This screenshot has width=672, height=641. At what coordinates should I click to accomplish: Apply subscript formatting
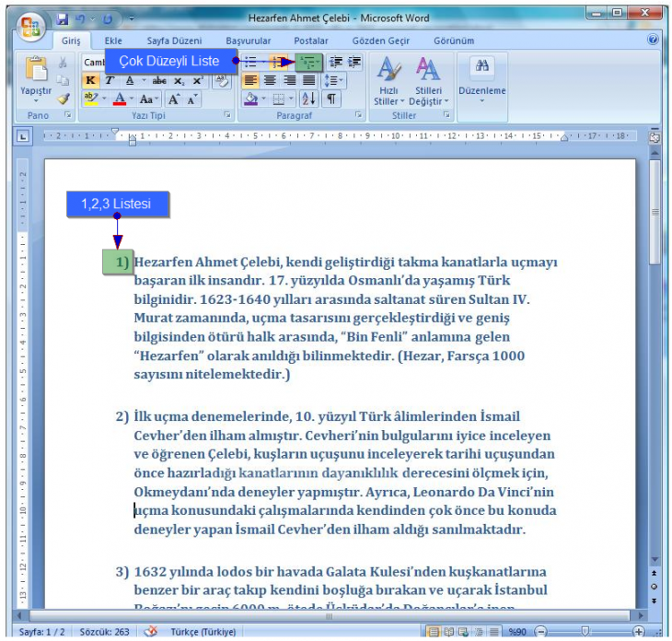[x=180, y=81]
